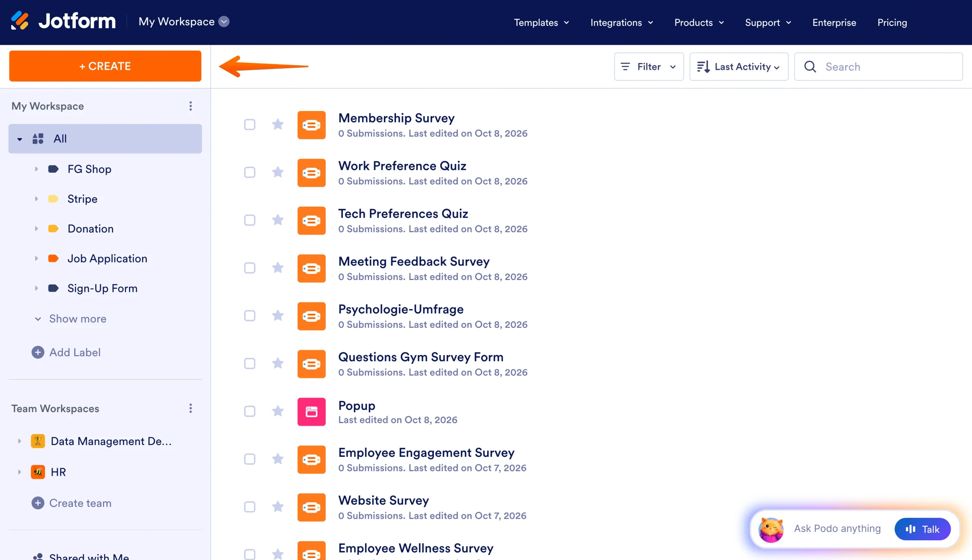This screenshot has height=560, width=972.
Task: Click the Membership Survey form icon
Action: coord(312,125)
